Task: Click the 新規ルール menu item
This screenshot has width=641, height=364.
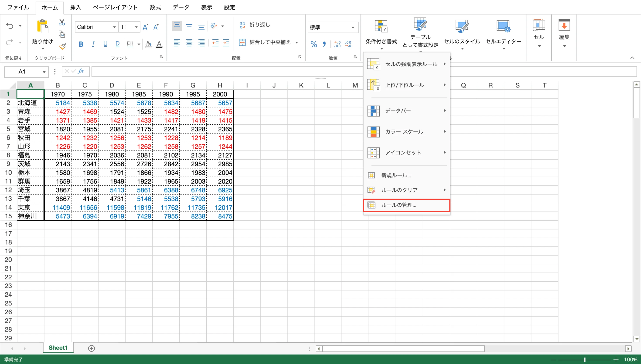Action: pos(396,175)
